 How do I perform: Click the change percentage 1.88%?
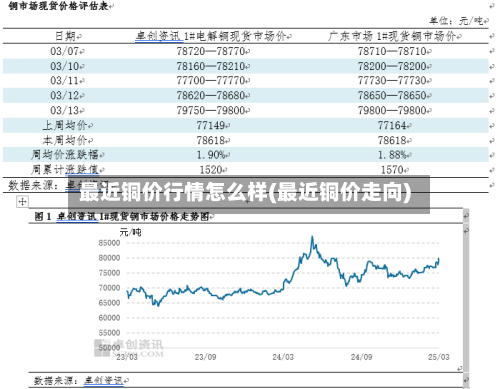coord(392,155)
